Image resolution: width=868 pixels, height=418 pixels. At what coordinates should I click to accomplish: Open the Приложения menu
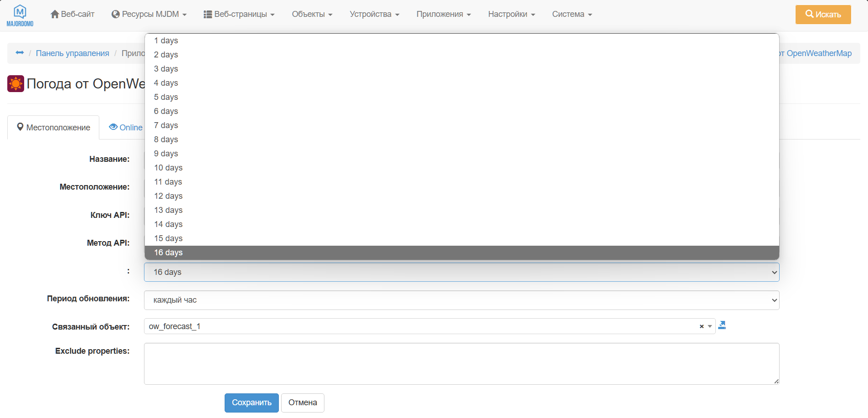pyautogui.click(x=443, y=14)
